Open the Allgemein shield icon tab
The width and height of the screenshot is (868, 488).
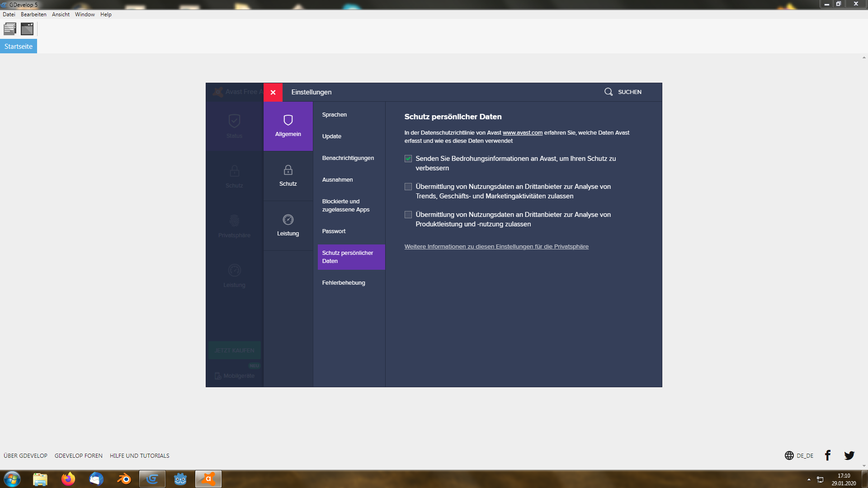(x=288, y=126)
